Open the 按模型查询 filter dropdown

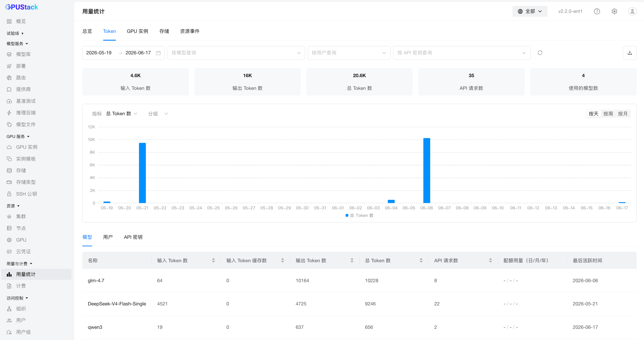[236, 53]
